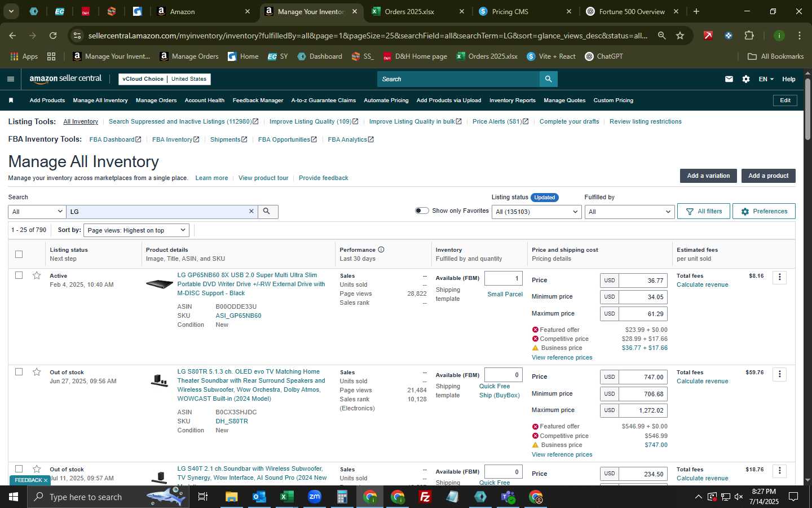The height and width of the screenshot is (508, 812).
Task: Click the Add a product button
Action: (x=768, y=176)
